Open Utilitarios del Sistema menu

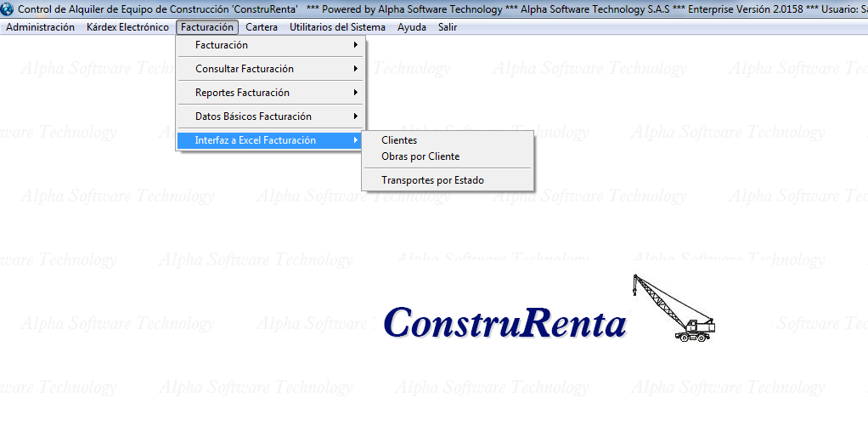[x=337, y=27]
